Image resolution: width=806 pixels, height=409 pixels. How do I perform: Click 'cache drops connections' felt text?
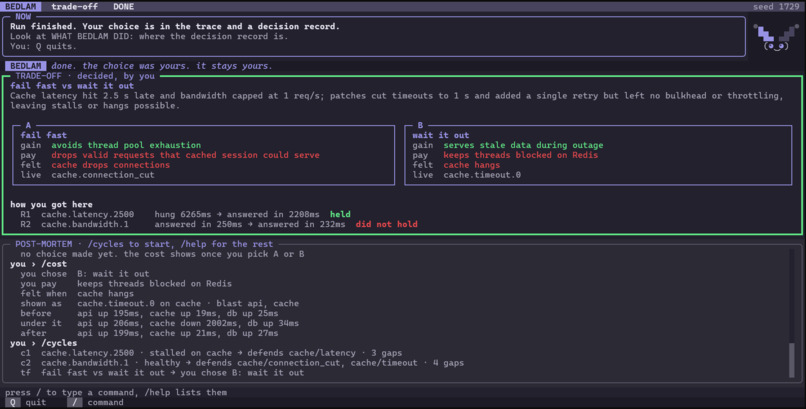(x=111, y=165)
